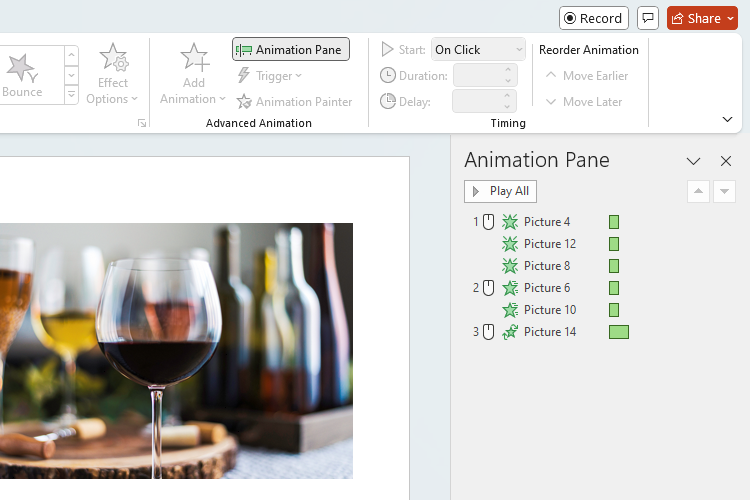Click Move Earlier in Reorder Animation
The width and height of the screenshot is (750, 500).
click(x=587, y=76)
